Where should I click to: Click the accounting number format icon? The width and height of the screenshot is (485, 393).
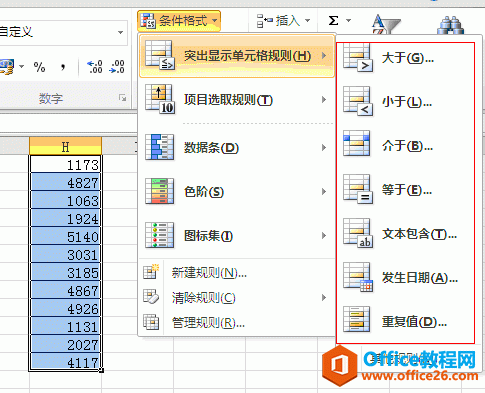click(x=7, y=67)
